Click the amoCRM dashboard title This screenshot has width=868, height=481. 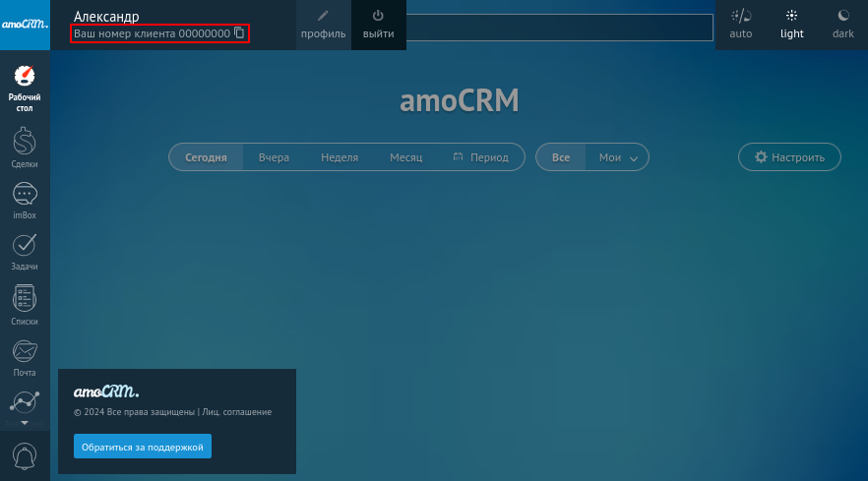coord(460,100)
